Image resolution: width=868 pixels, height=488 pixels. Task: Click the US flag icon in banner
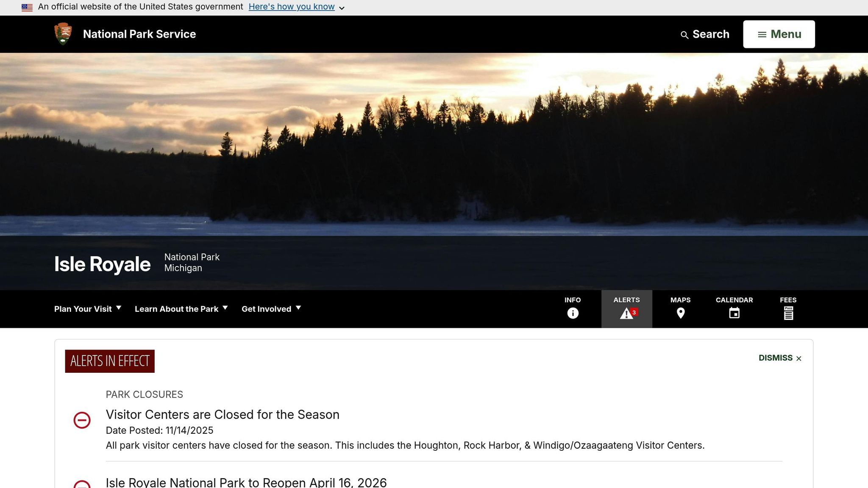[x=27, y=7]
